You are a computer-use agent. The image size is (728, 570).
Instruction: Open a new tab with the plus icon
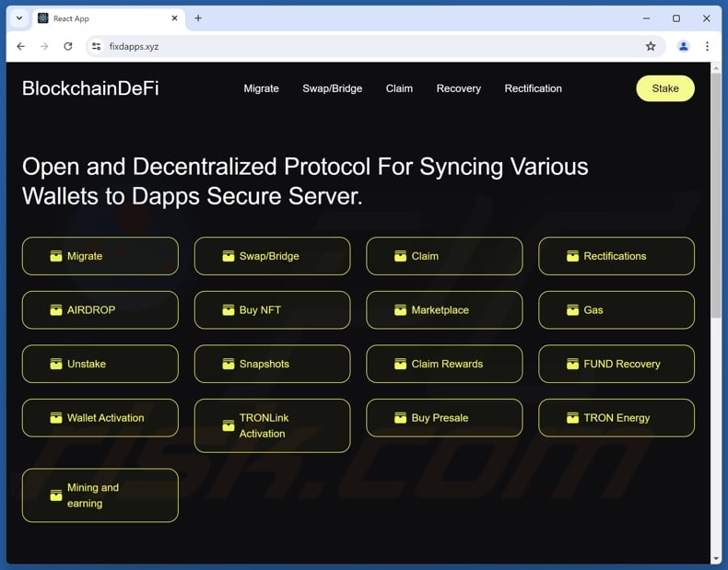[x=198, y=18]
